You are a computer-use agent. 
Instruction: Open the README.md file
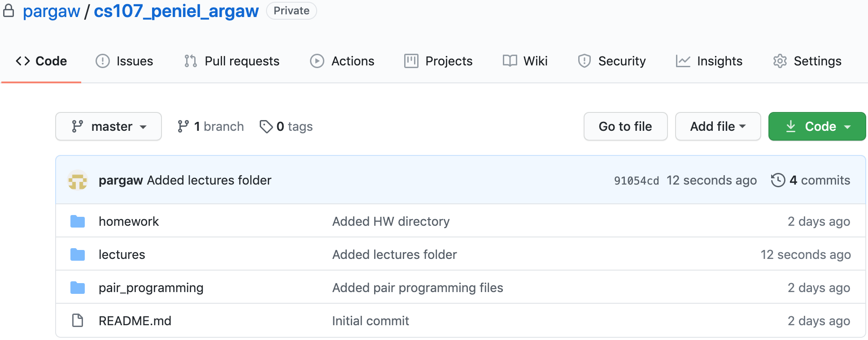(x=135, y=321)
